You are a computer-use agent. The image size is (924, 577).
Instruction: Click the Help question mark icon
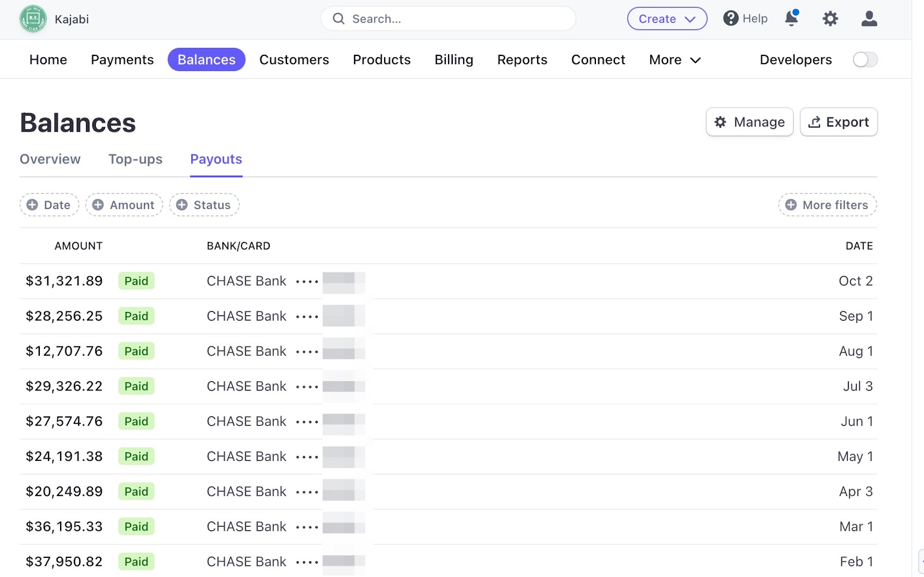pos(731,18)
